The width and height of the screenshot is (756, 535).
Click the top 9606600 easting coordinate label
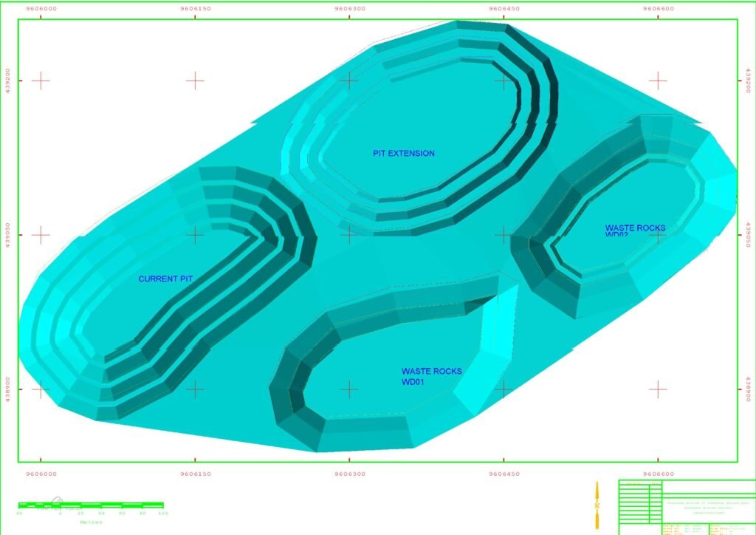[x=658, y=9]
